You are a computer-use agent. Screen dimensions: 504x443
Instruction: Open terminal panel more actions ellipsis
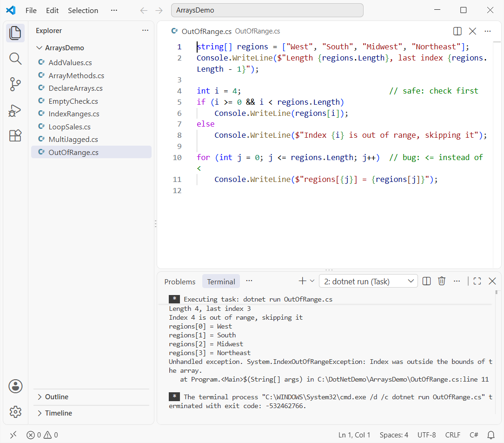457,281
